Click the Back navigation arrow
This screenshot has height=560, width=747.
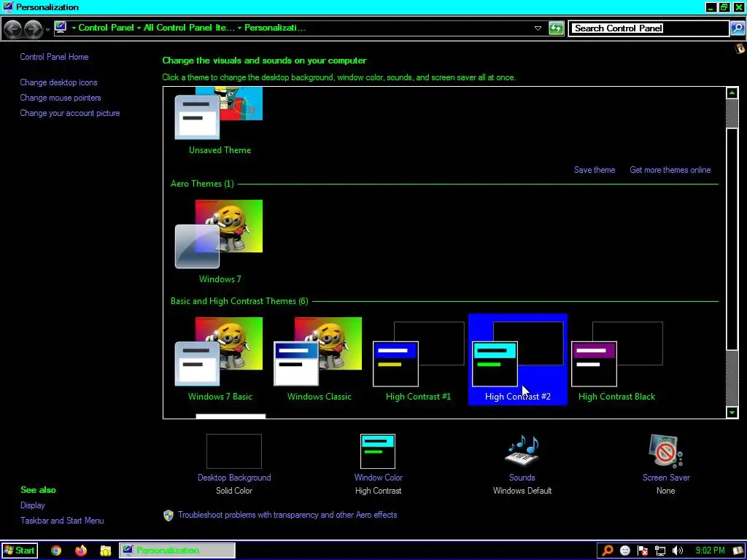point(13,29)
